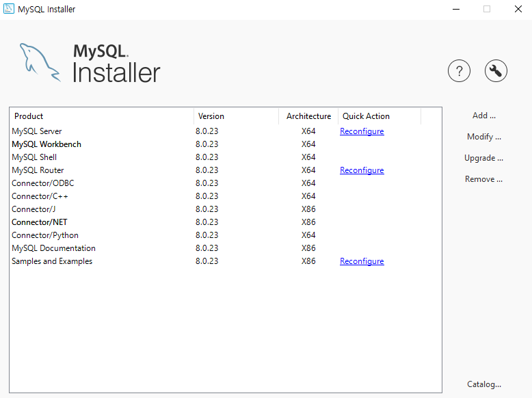The width and height of the screenshot is (532, 398).
Task: Click MySQL Installer title bar app icon
Action: click(8, 8)
